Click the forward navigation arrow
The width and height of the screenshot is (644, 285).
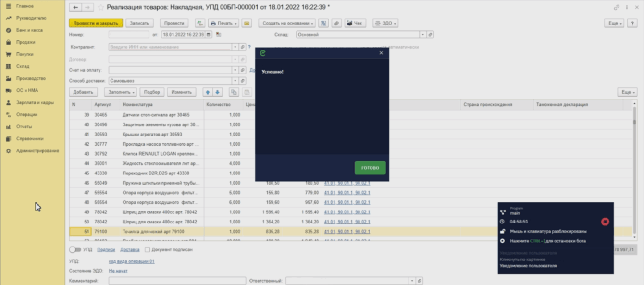point(87,7)
